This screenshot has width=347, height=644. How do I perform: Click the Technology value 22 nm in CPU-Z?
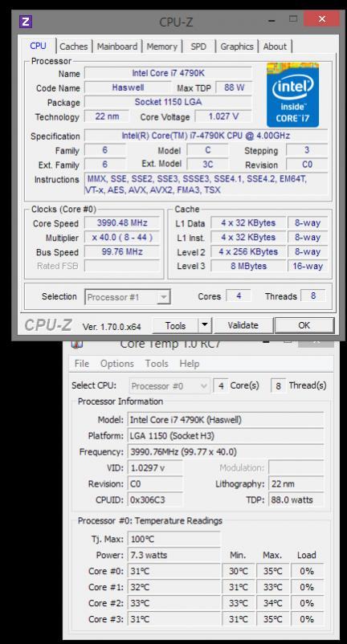106,116
